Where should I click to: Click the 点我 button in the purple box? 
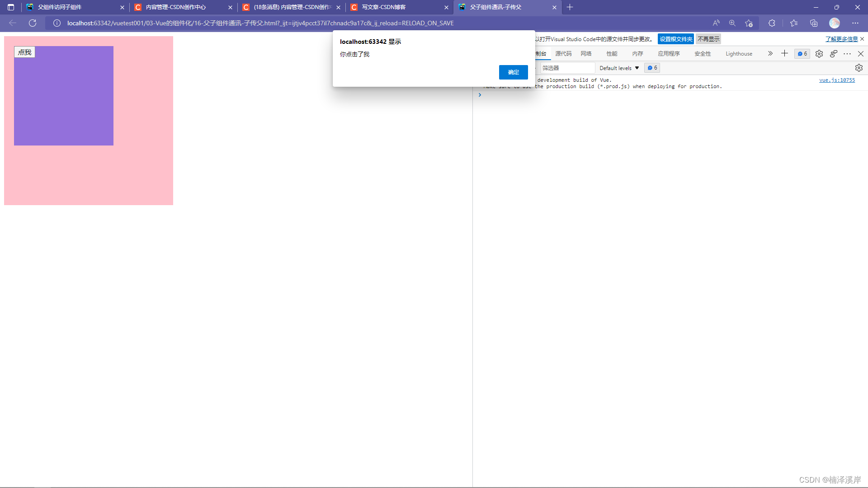24,52
